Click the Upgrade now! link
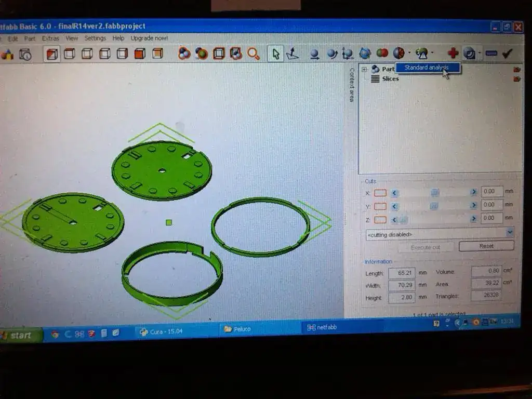The height and width of the screenshot is (399, 532). (x=149, y=38)
